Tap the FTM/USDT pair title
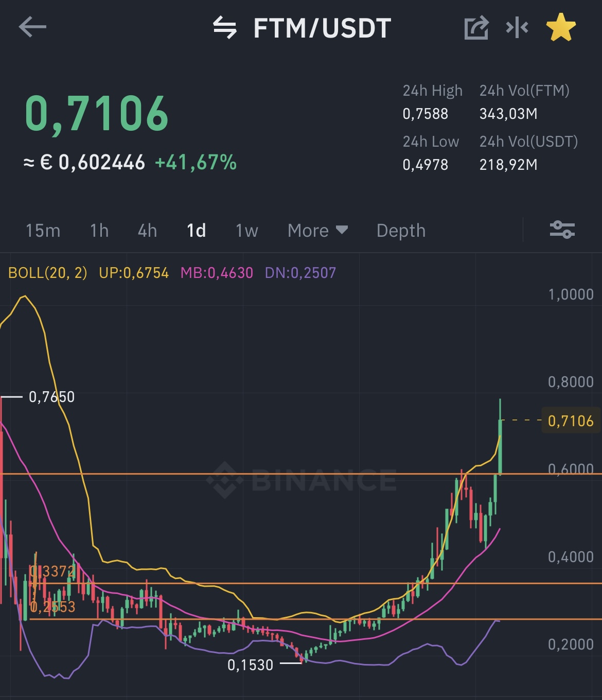The width and height of the screenshot is (602, 700). coord(322,28)
